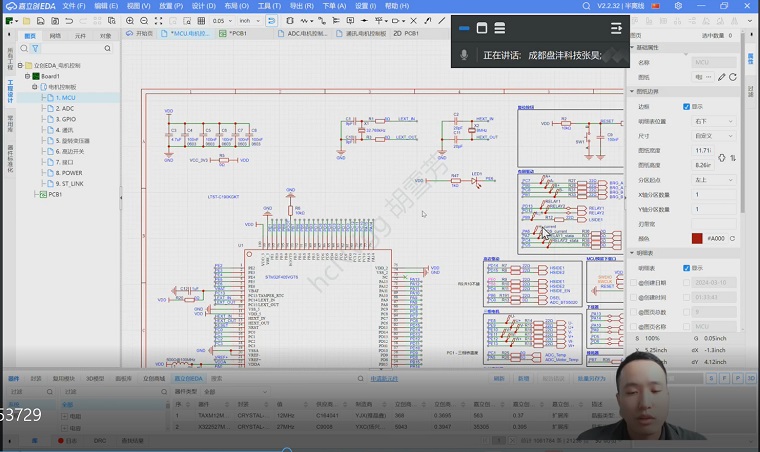Open the size 自定义 dropdown
Viewport: 760px width, 452px height.
point(713,136)
